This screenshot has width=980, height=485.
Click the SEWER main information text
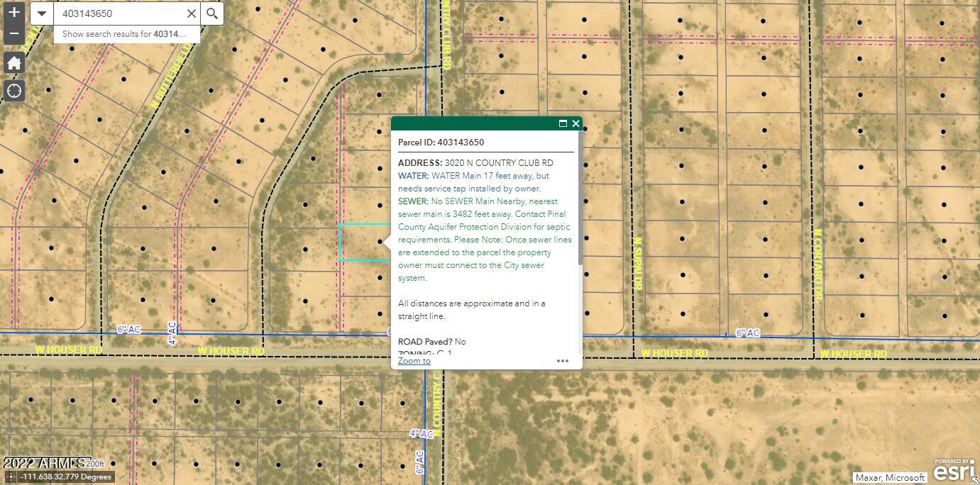485,240
